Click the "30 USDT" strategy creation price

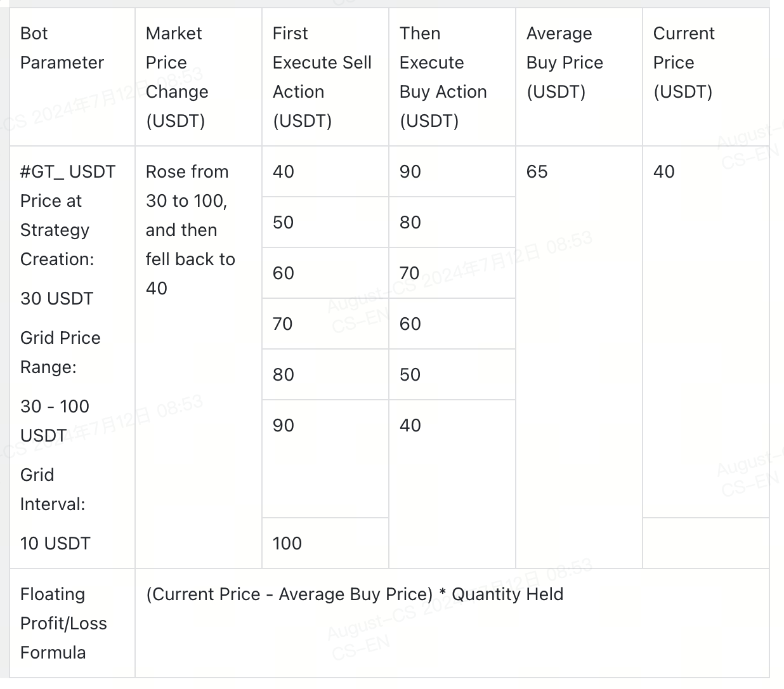point(56,298)
